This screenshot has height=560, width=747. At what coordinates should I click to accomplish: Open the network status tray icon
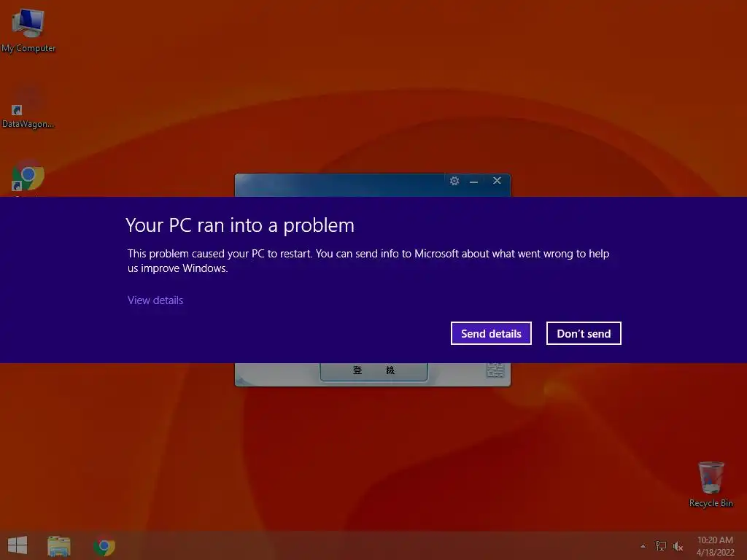(x=660, y=545)
